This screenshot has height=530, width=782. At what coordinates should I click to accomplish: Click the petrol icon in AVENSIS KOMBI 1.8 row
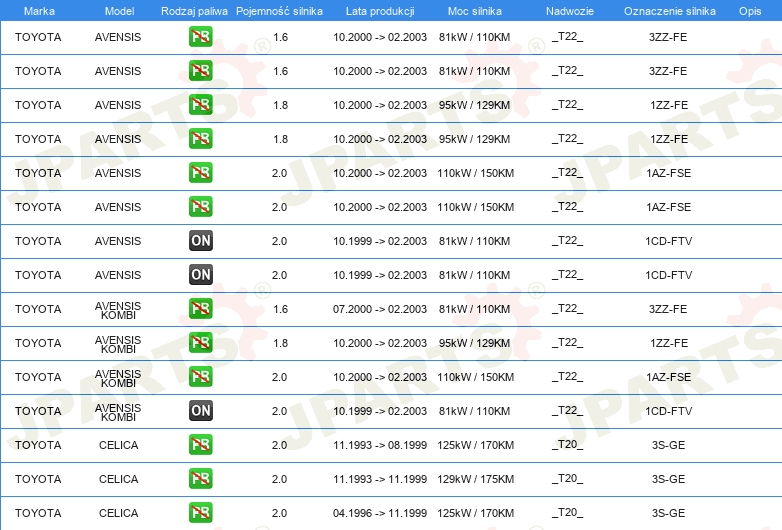(200, 343)
